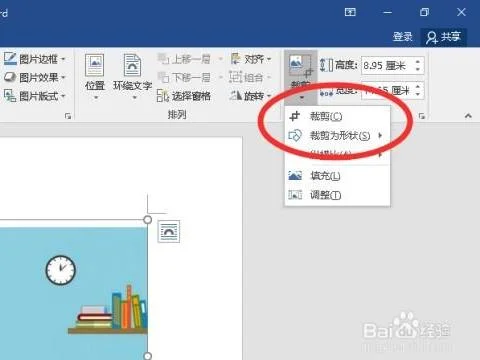Open the Picture Border (图片边框) dropdown
This screenshot has height=360, width=480.
tap(34, 59)
